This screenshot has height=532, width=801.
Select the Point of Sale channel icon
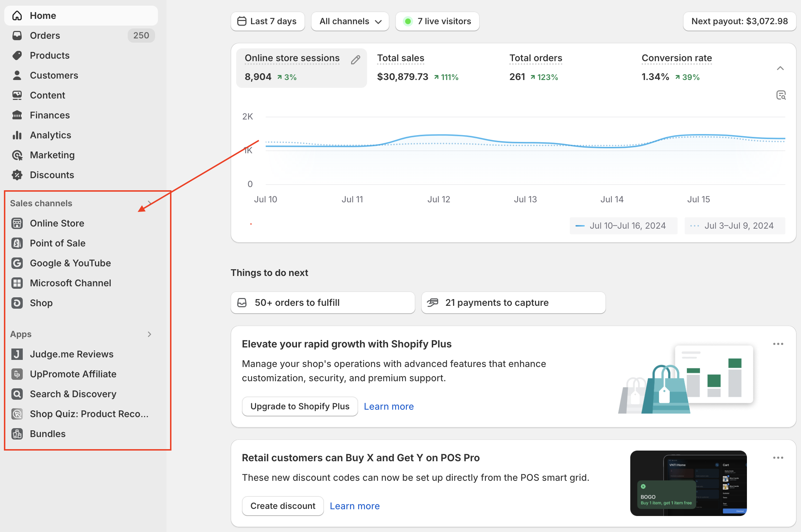(17, 243)
